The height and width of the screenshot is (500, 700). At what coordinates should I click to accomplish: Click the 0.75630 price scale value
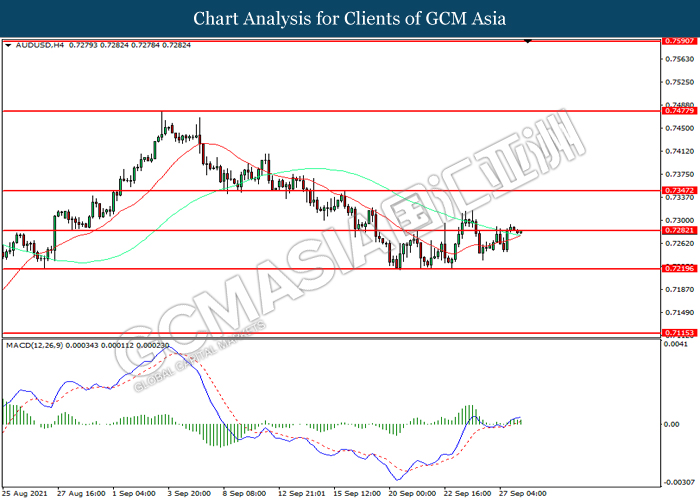click(x=679, y=59)
